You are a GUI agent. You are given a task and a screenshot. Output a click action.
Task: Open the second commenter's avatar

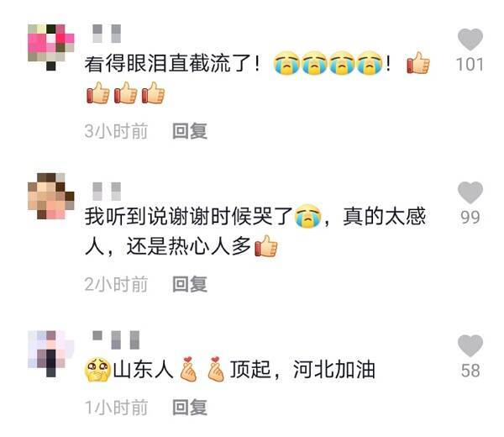point(50,196)
